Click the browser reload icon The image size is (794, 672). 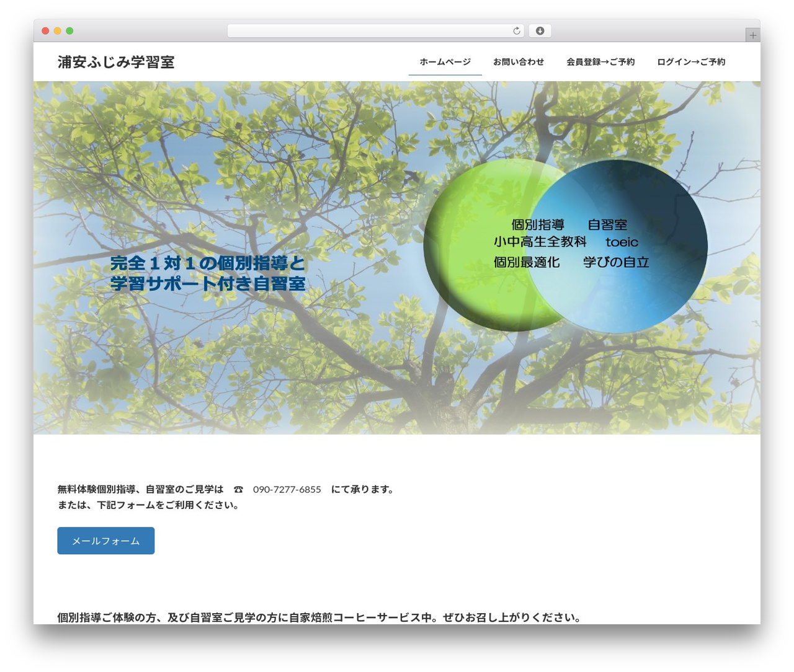coord(516,31)
